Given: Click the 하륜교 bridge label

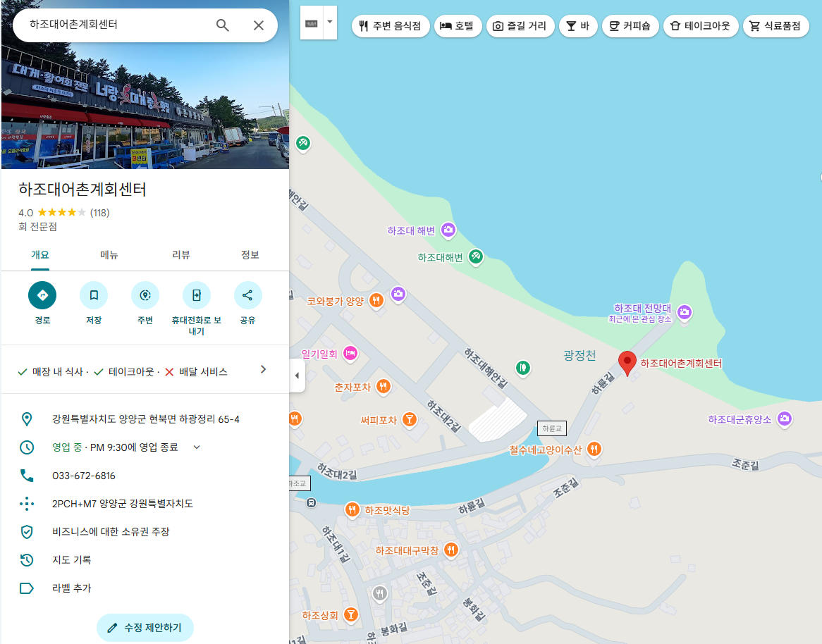Looking at the screenshot, I should click(x=551, y=428).
